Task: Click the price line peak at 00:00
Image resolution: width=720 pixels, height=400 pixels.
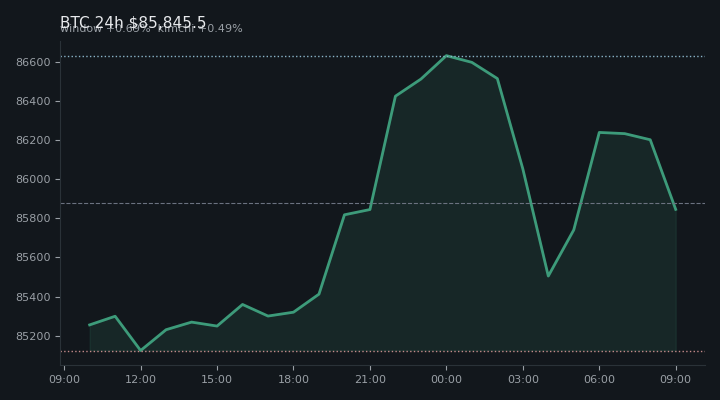Action: tap(446, 56)
